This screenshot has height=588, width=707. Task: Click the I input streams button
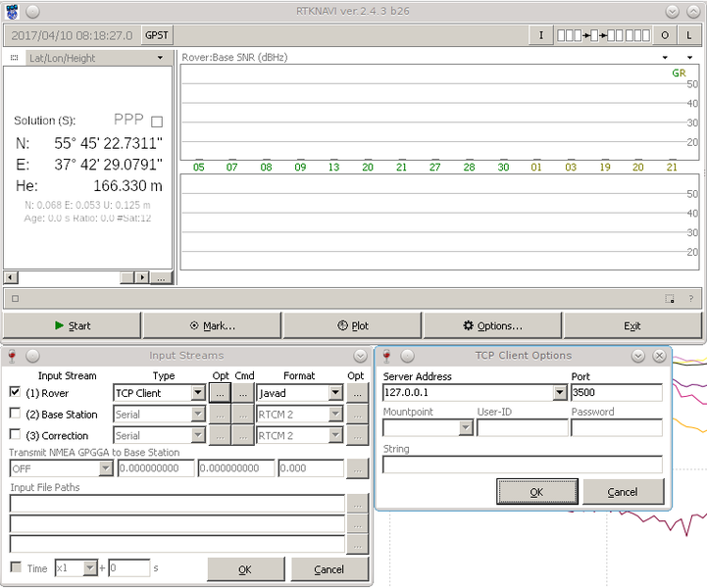pos(539,35)
